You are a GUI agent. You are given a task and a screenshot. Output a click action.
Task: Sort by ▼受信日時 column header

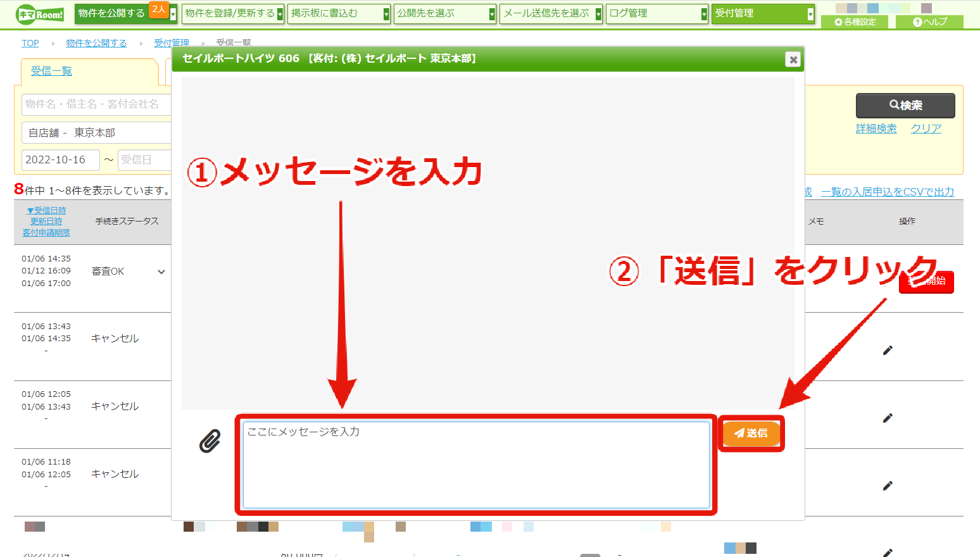click(46, 210)
